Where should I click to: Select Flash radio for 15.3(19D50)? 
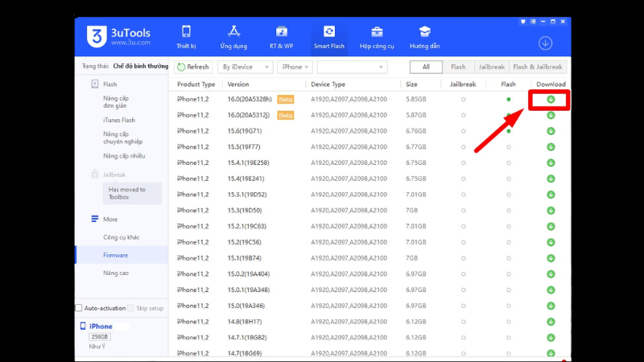click(509, 211)
